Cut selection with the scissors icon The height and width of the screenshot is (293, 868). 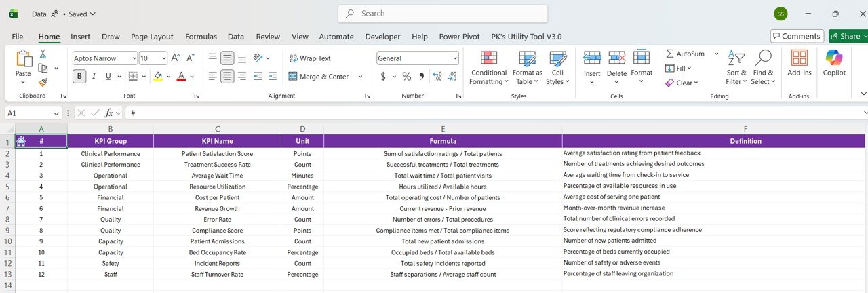pyautogui.click(x=43, y=54)
